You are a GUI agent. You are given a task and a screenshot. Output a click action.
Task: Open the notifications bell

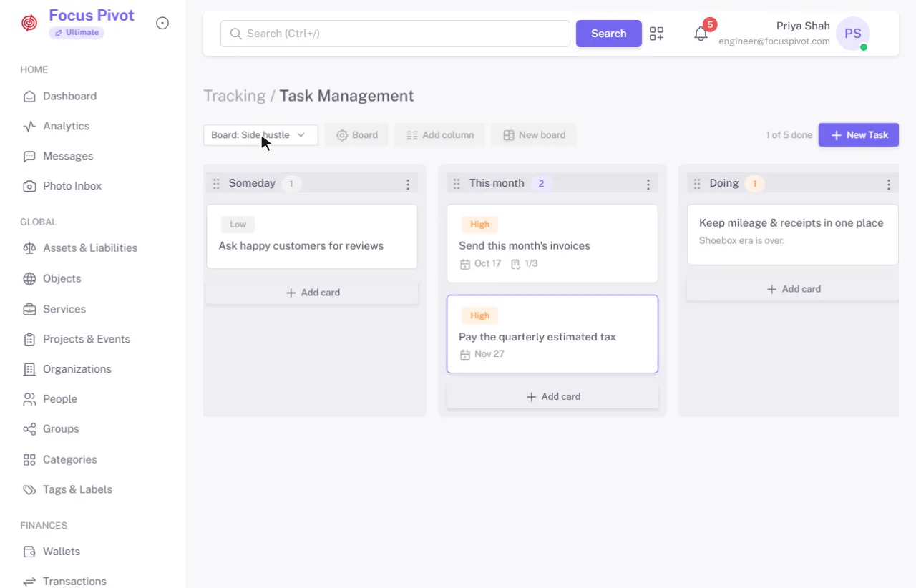pos(701,34)
